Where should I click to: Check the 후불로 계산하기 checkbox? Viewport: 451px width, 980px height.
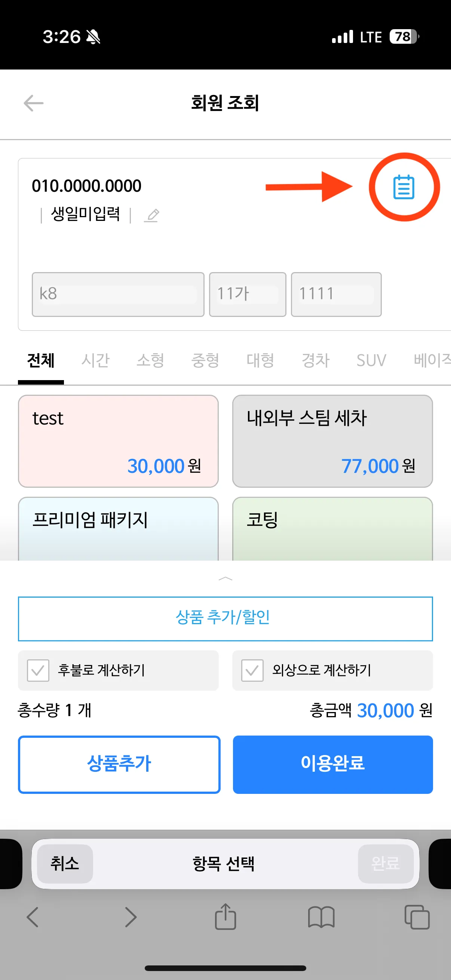pyautogui.click(x=38, y=670)
